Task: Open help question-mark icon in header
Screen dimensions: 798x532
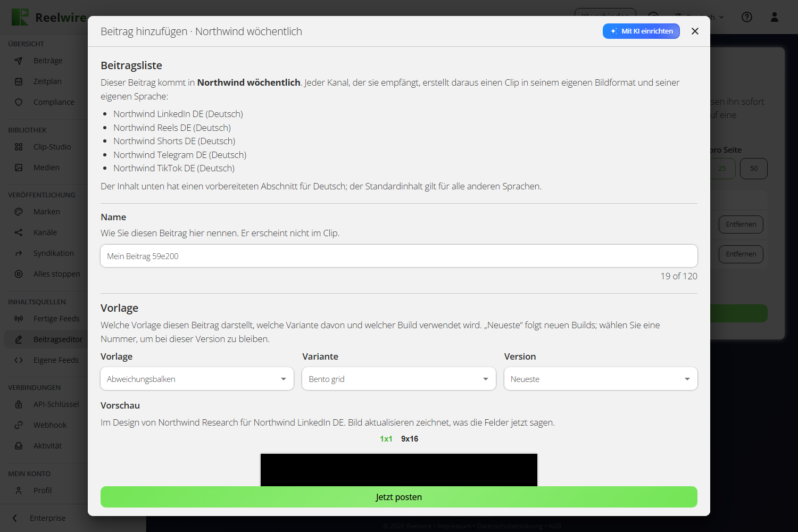Action: (747, 17)
